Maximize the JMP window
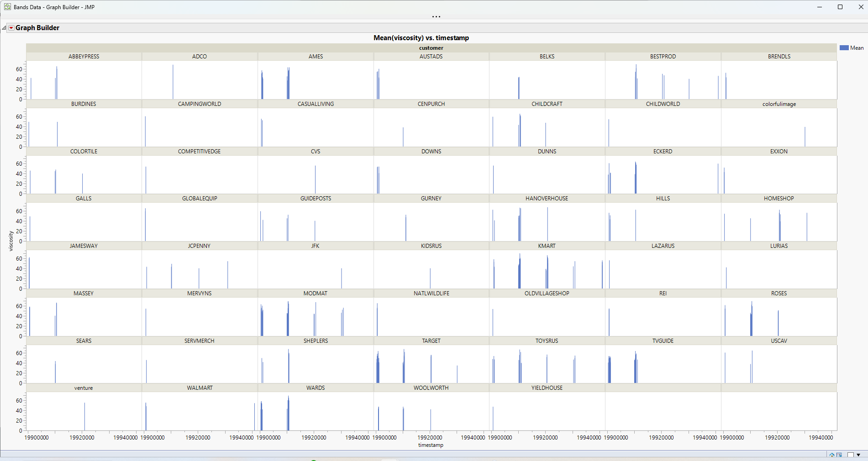This screenshot has height=461, width=868. pyautogui.click(x=840, y=7)
